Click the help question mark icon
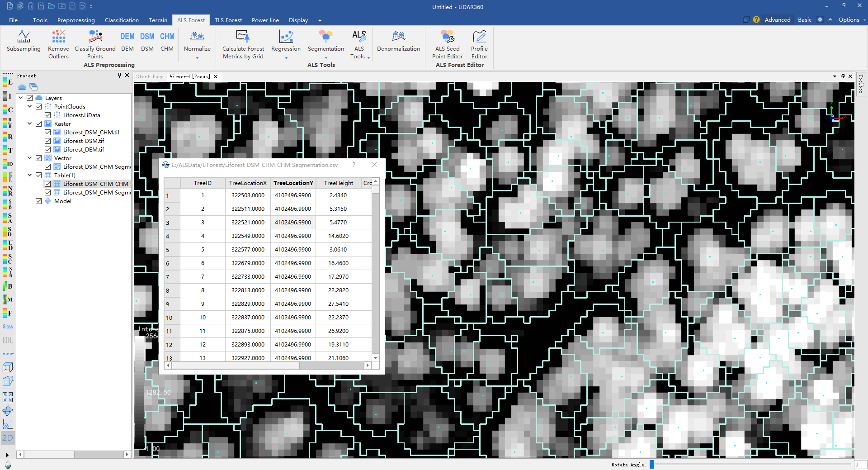 [x=756, y=19]
